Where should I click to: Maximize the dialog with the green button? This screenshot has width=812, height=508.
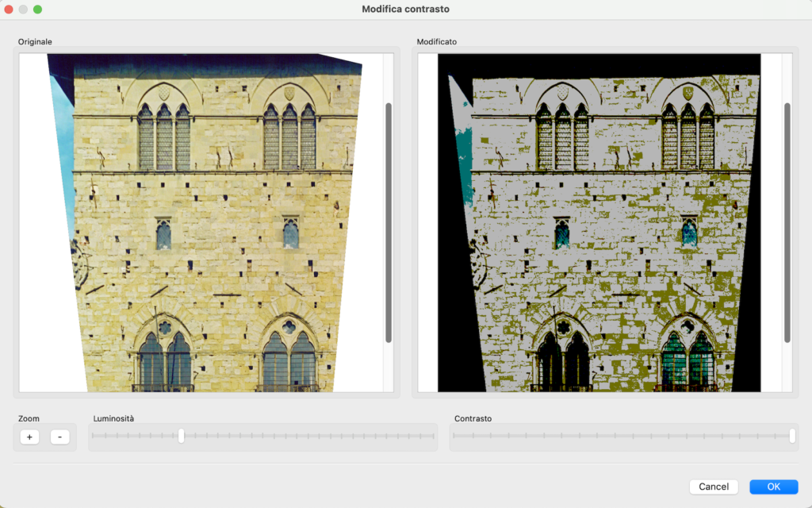(x=37, y=10)
